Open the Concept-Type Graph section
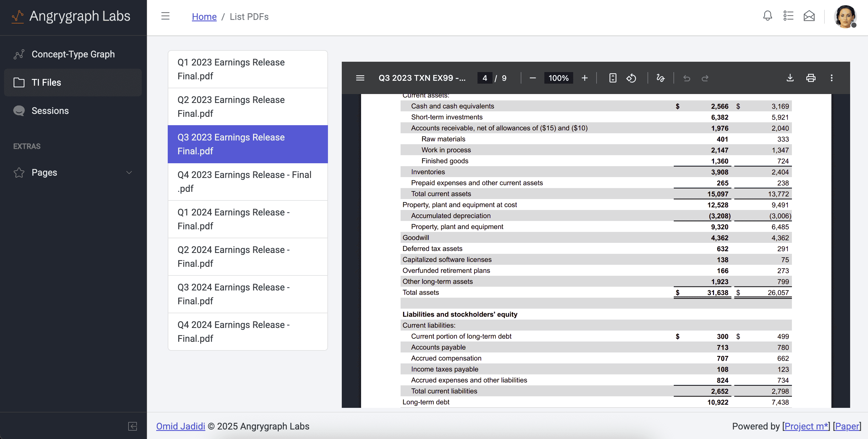The width and height of the screenshot is (868, 439). click(x=73, y=54)
